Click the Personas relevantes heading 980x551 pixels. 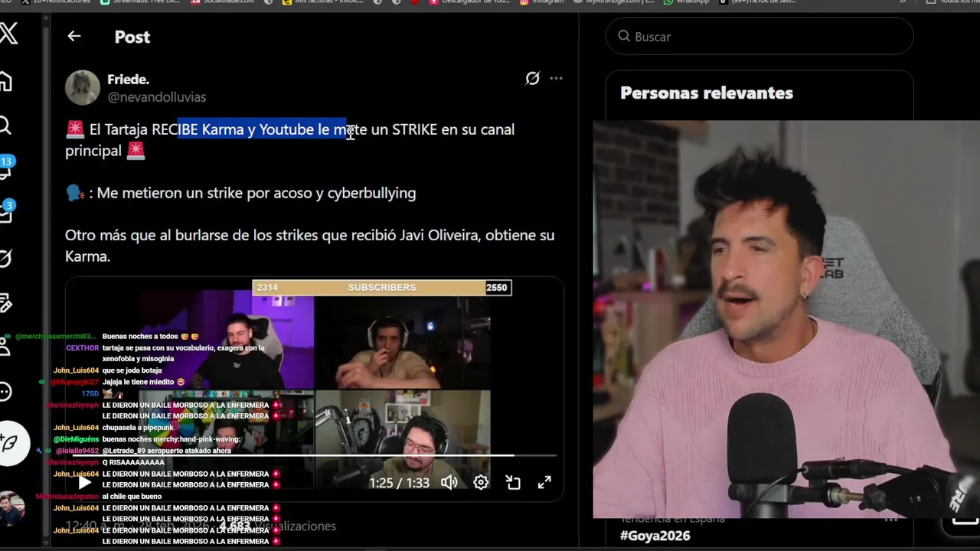707,93
